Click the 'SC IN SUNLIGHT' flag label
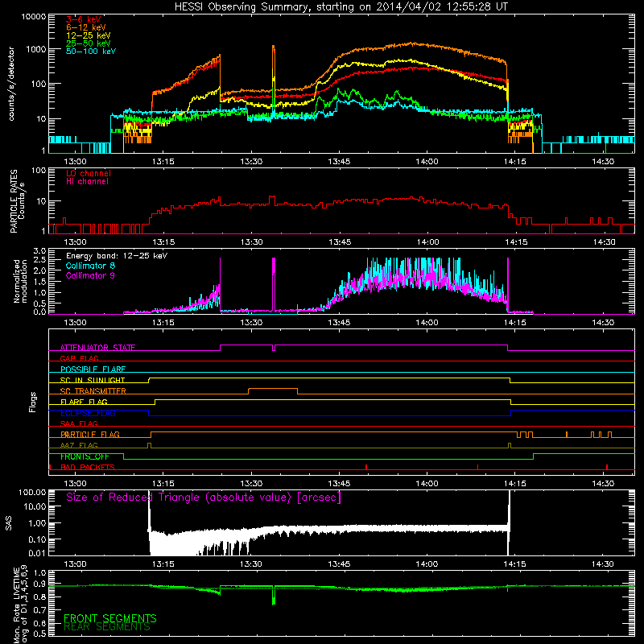644x644 pixels. coord(93,380)
